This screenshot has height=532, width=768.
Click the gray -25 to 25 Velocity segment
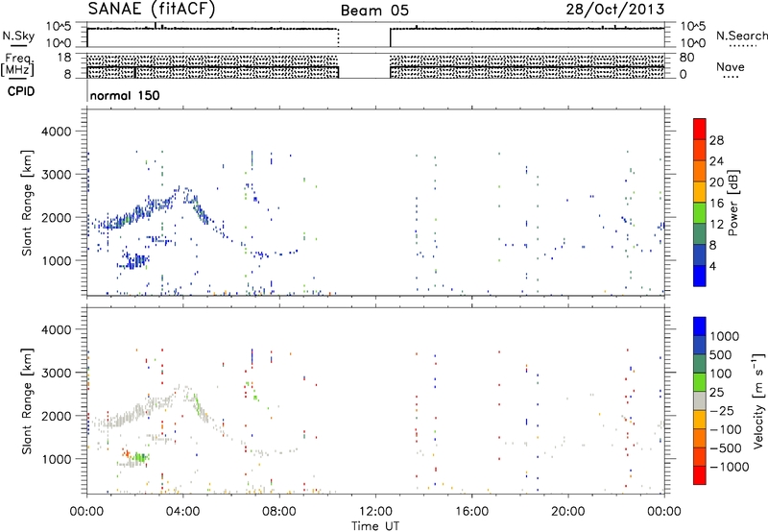pyautogui.click(x=700, y=400)
